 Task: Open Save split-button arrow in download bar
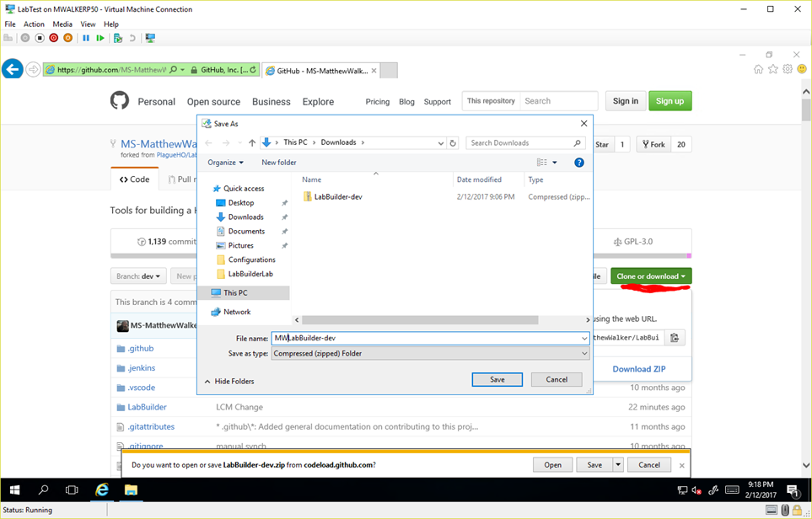(x=618, y=465)
